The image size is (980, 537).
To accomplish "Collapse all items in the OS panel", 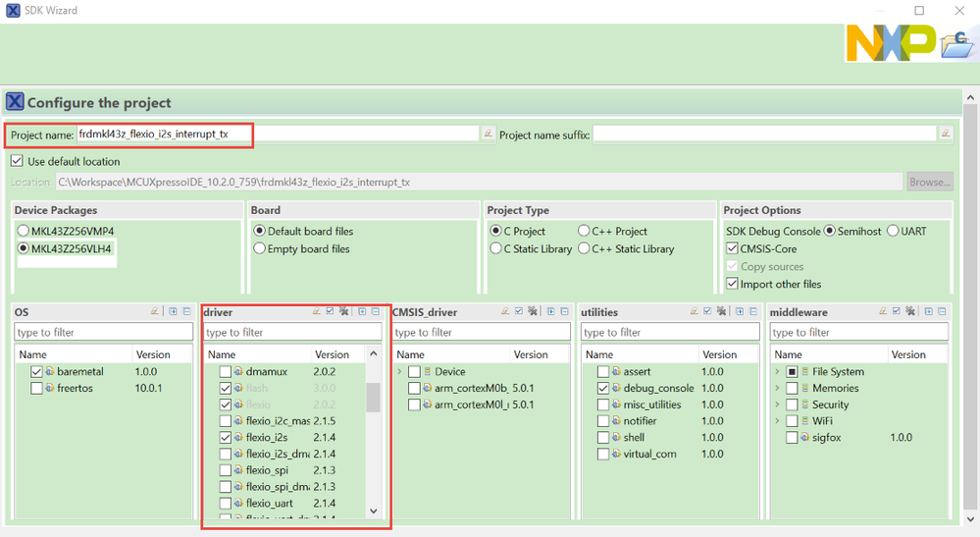I will pyautogui.click(x=186, y=310).
